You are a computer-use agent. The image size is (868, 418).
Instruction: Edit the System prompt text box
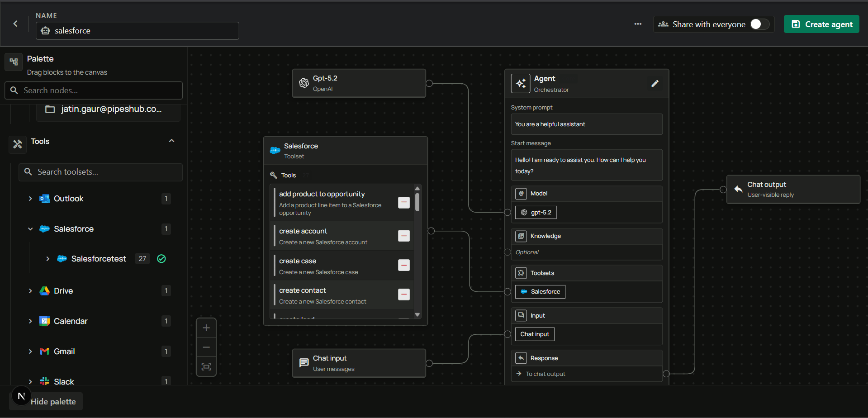click(x=587, y=124)
